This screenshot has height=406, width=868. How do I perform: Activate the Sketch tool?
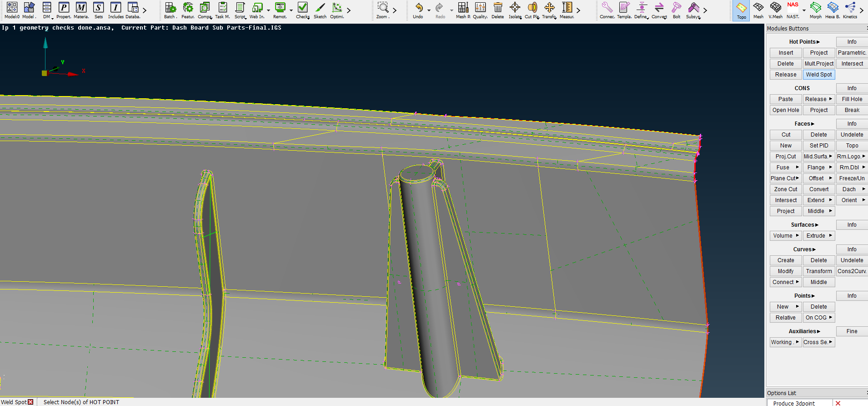(320, 10)
